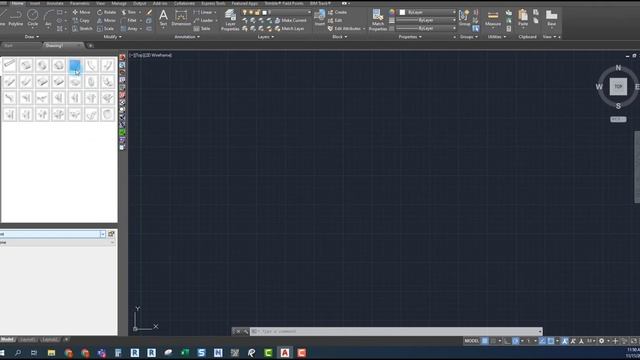Select the Arc draw tool
The height and width of the screenshot is (360, 640).
[x=48, y=18]
